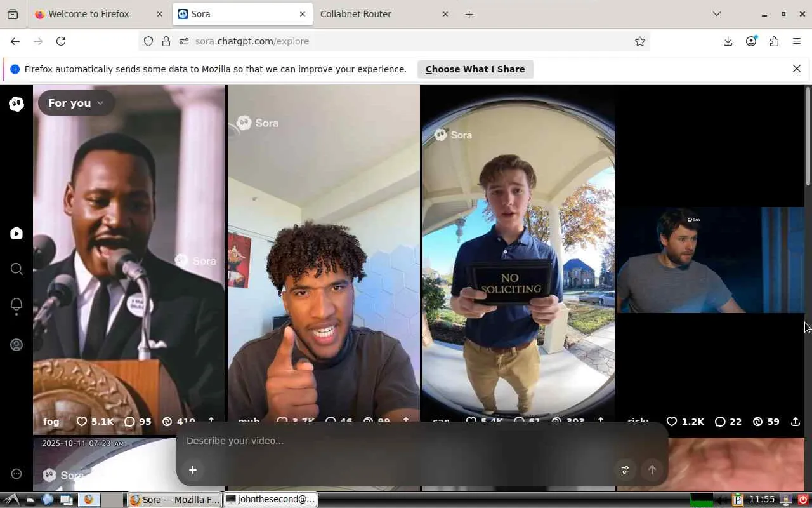Dismiss the Firefox data notification bar

797,69
